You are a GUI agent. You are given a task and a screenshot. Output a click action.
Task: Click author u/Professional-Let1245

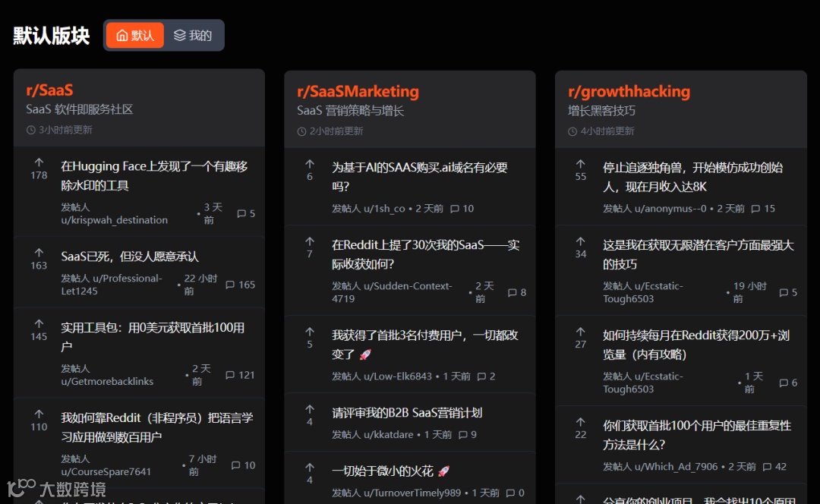tap(112, 285)
